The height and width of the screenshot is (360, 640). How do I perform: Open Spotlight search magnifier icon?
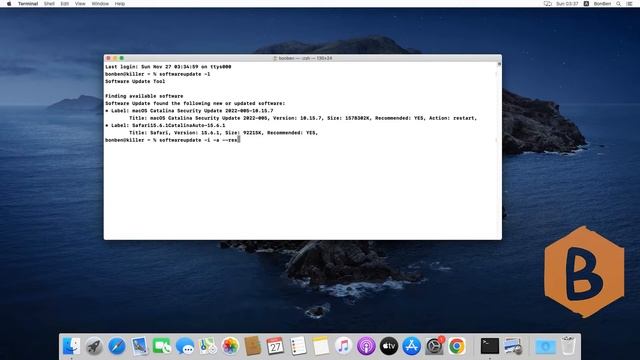coord(619,4)
